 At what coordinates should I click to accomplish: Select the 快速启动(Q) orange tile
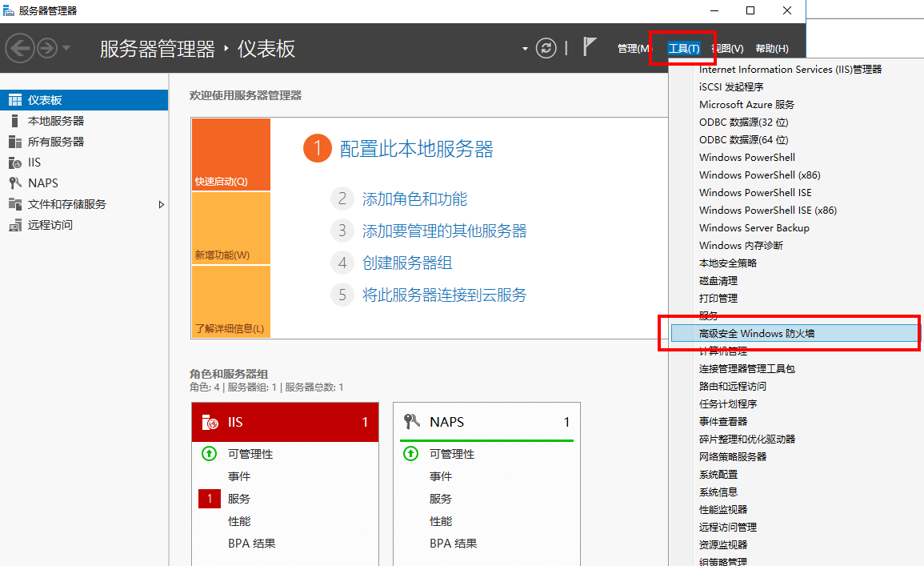(x=230, y=155)
